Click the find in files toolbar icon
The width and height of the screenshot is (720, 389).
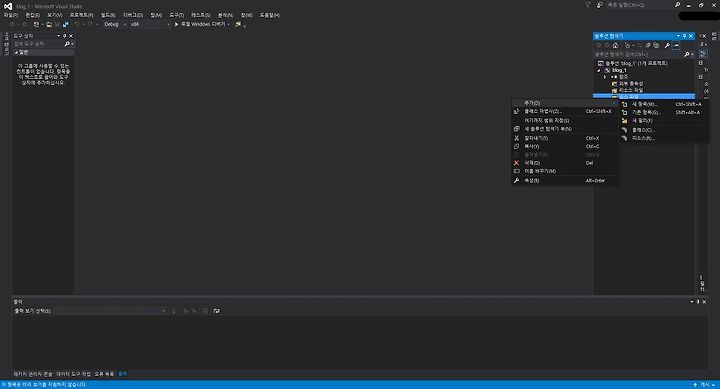238,24
